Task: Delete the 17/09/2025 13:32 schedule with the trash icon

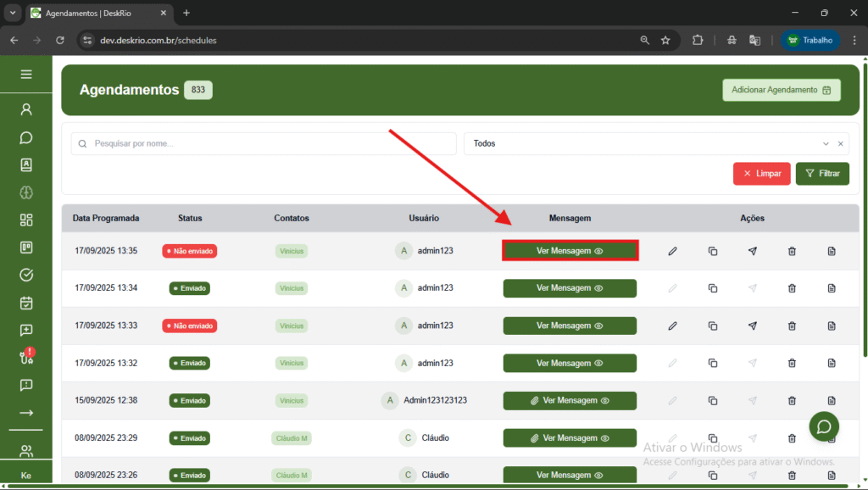Action: pos(792,363)
